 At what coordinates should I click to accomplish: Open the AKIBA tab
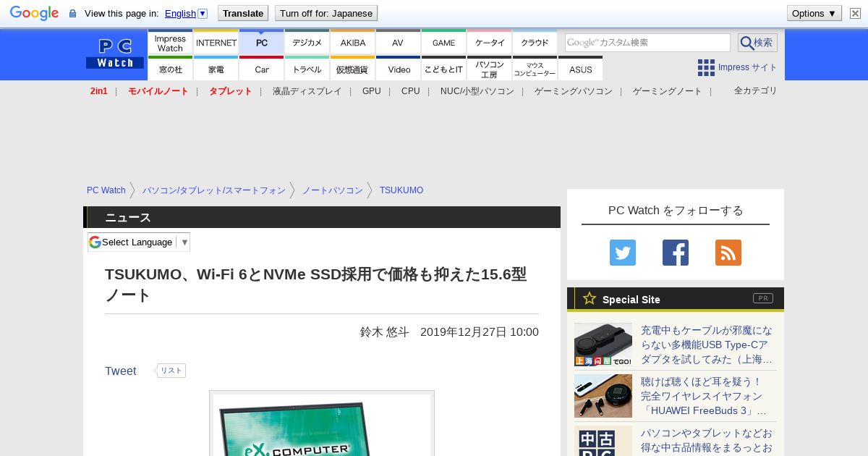[x=353, y=43]
